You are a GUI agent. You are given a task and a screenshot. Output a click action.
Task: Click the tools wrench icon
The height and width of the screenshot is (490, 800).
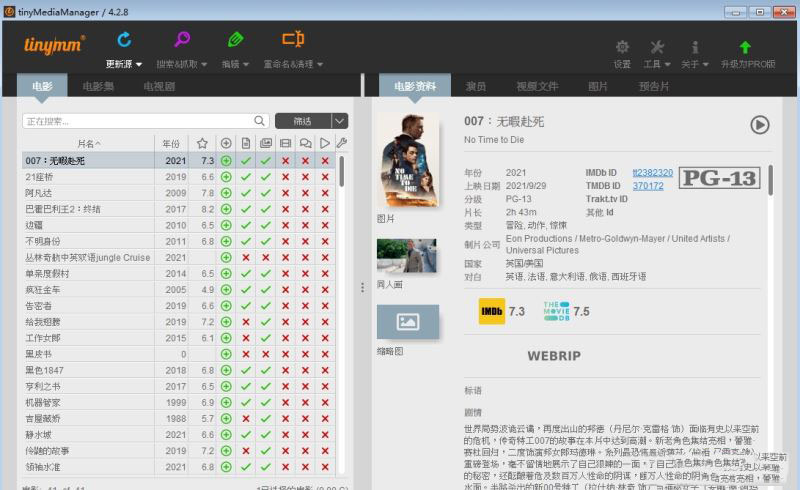coord(657,47)
